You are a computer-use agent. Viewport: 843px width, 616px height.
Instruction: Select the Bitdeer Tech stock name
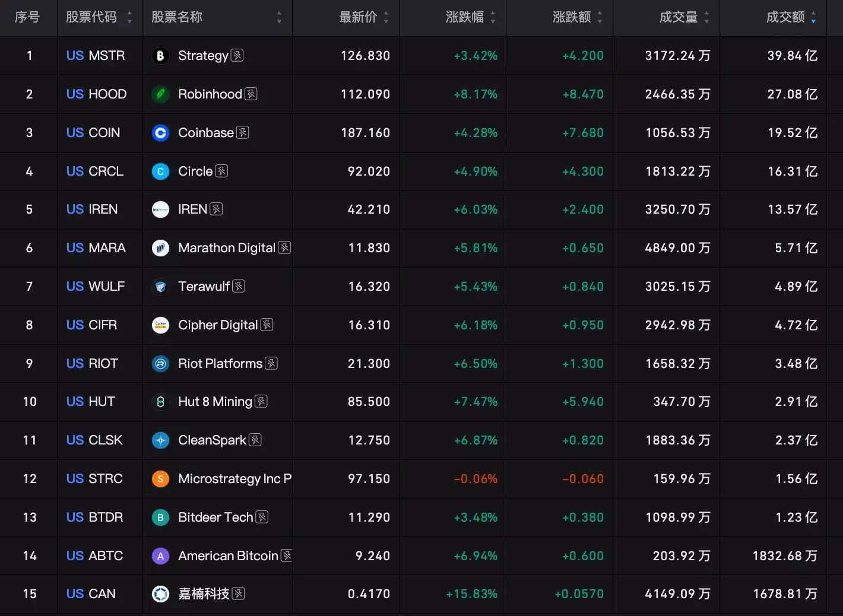point(215,517)
